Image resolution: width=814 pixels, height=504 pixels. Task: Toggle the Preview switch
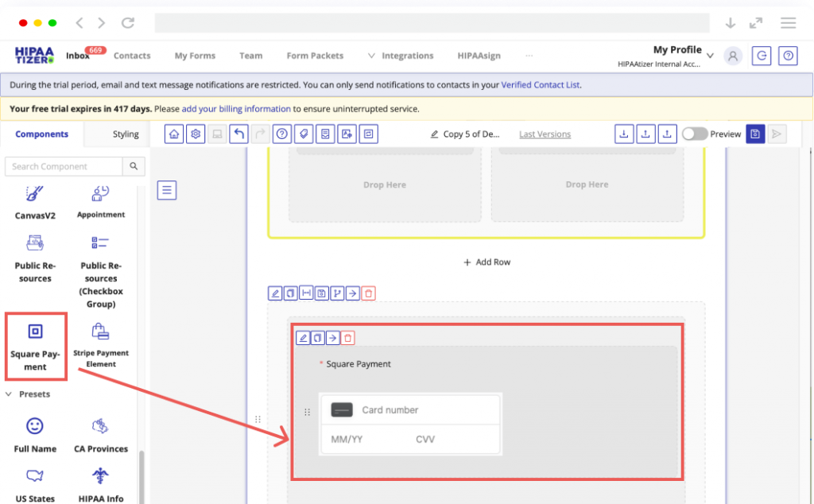(695, 134)
